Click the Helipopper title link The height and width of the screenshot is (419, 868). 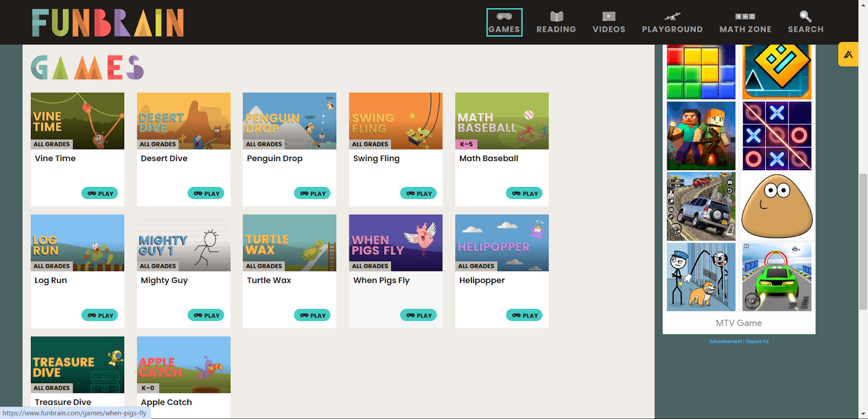coord(482,280)
